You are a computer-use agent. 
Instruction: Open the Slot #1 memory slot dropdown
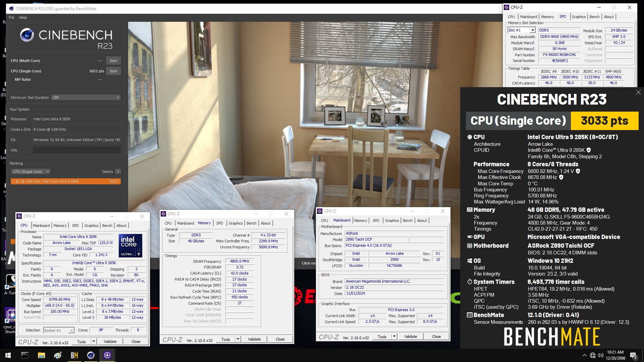pos(532,30)
